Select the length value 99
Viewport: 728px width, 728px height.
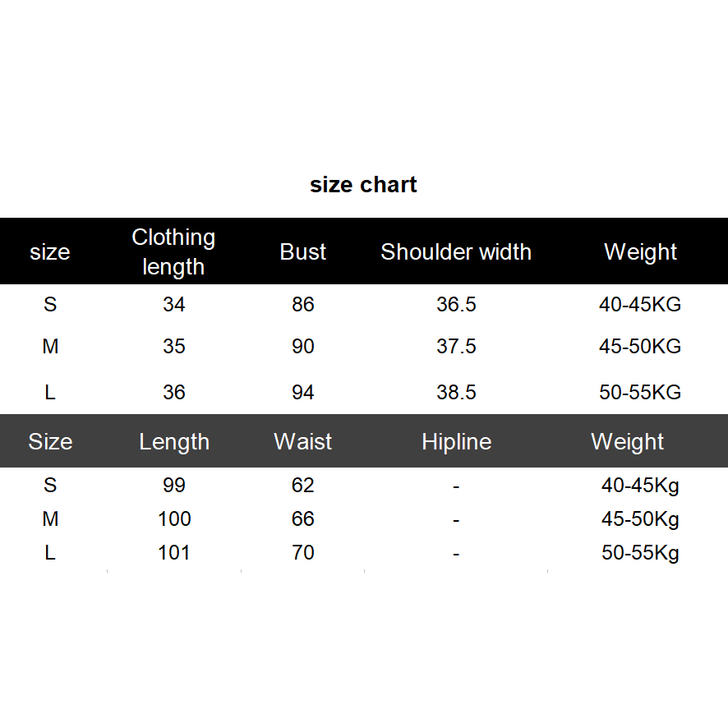(x=174, y=485)
